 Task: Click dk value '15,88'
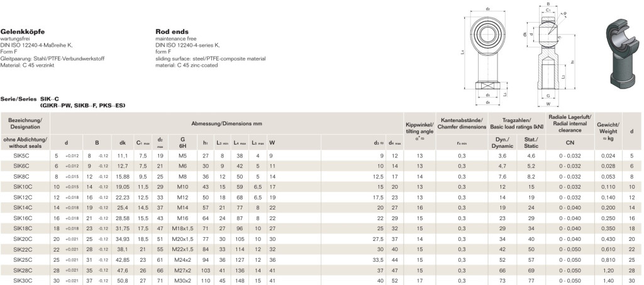123,177
